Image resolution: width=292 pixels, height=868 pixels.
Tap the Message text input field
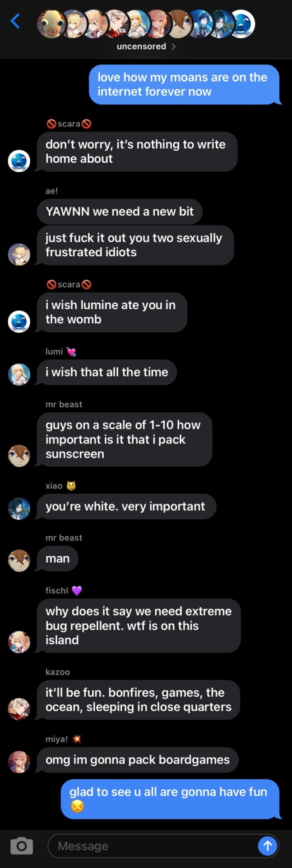click(x=153, y=846)
